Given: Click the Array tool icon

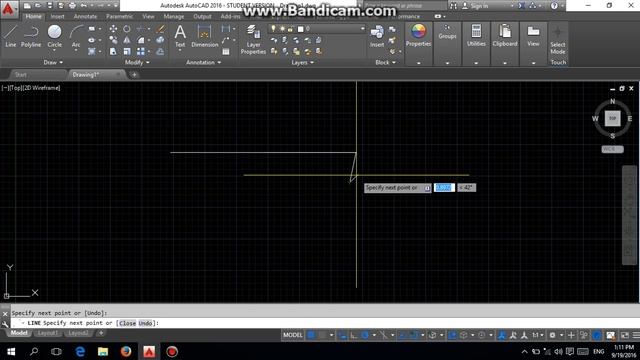Looking at the screenshot, I should point(141,51).
